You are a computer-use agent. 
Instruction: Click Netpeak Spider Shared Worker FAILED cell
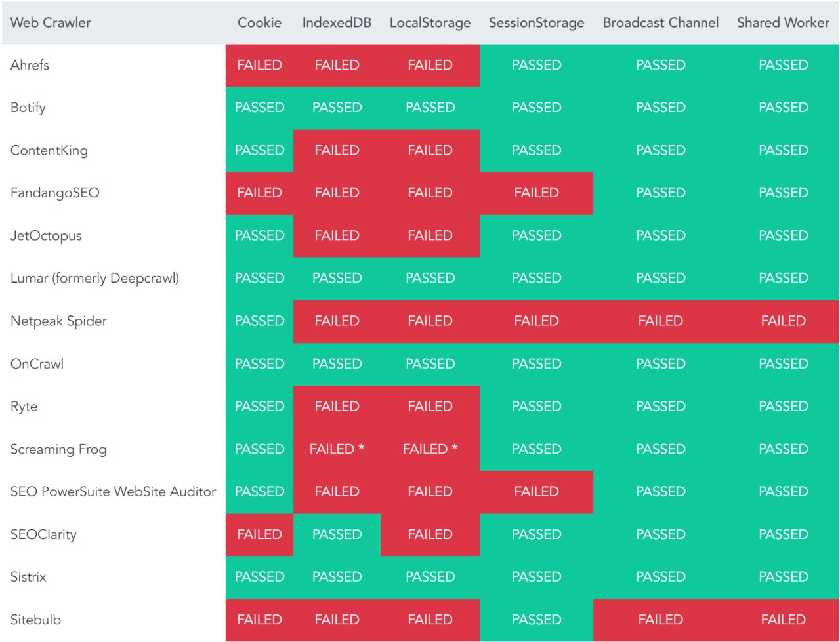(x=783, y=321)
